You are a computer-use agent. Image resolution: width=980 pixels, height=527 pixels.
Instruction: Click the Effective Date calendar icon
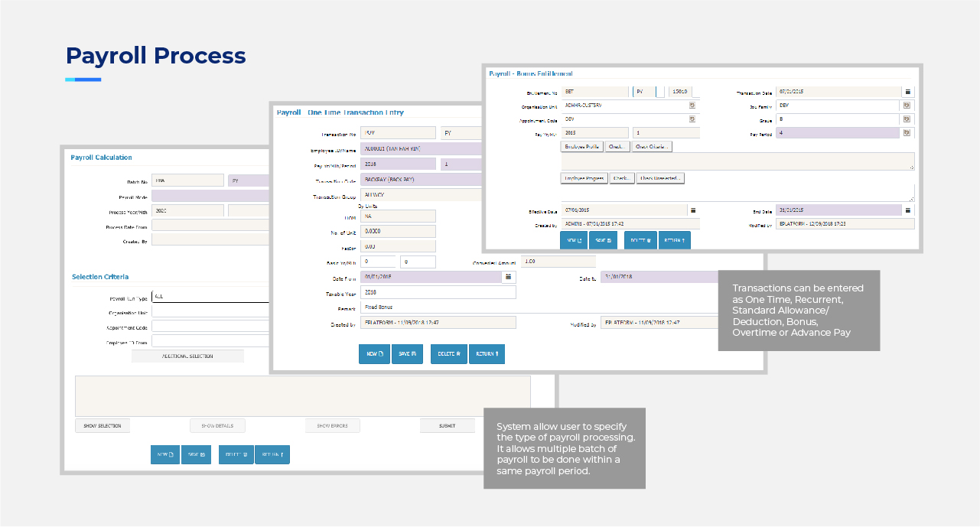[692, 210]
